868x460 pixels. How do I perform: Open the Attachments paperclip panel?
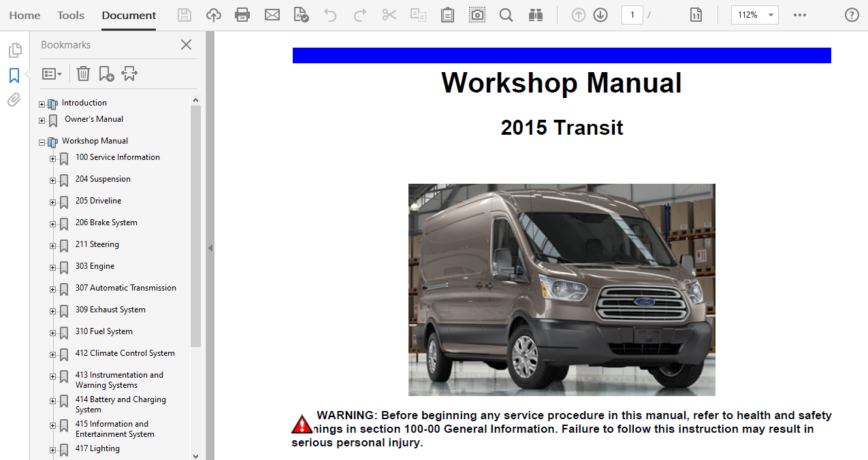coord(14,101)
